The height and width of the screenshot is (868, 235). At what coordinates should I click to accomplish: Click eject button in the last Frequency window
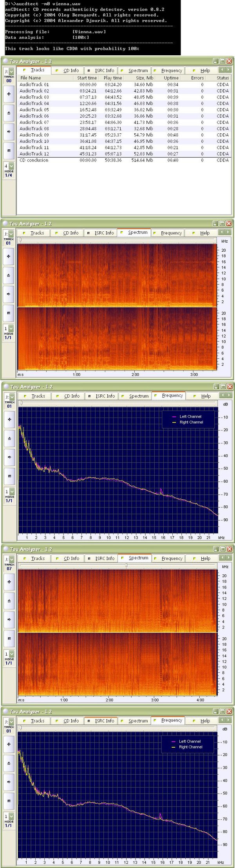click(9, 763)
